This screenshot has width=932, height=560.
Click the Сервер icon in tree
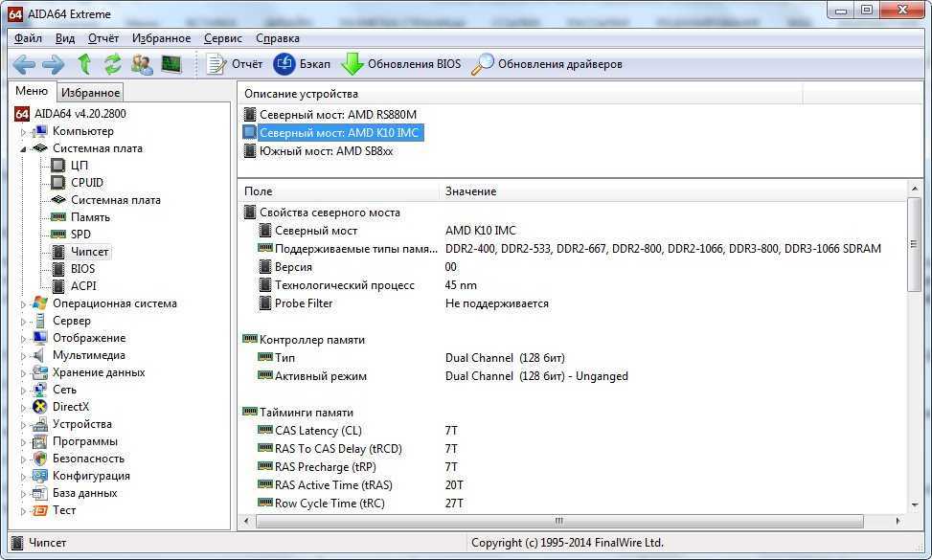[40, 321]
